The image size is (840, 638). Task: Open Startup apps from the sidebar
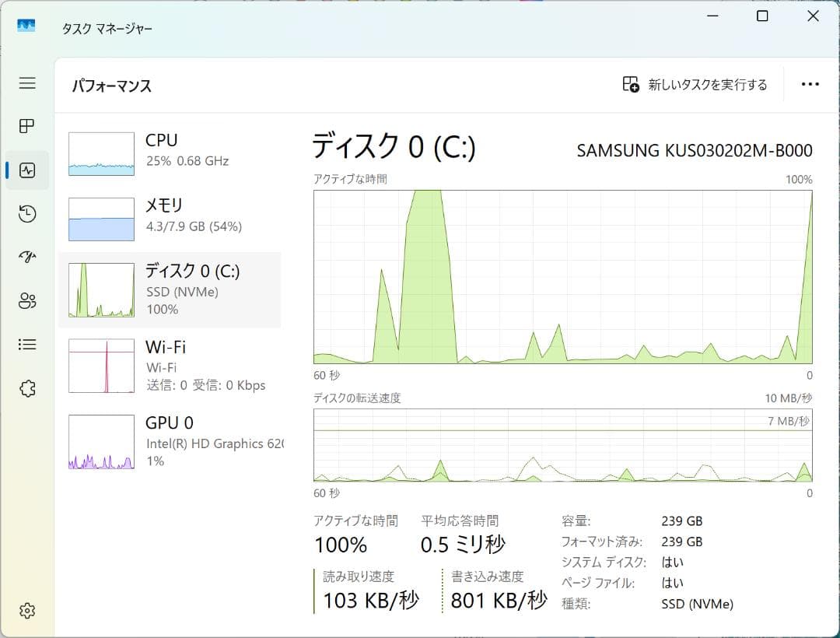point(26,257)
